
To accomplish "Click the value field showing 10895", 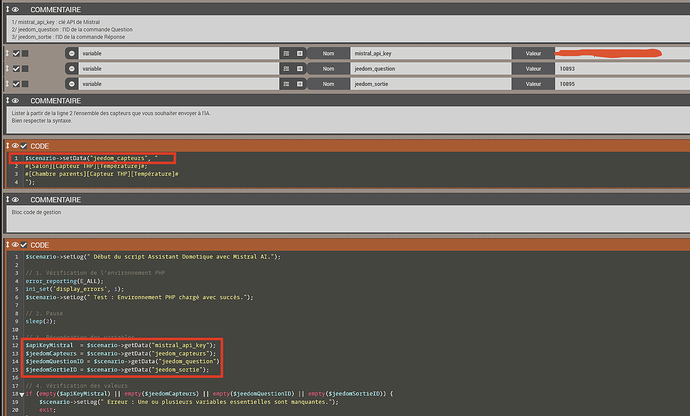I will click(622, 84).
